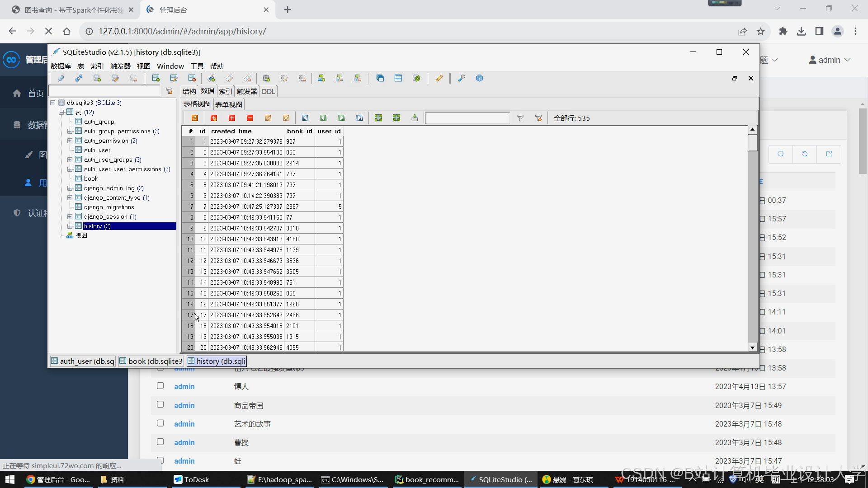Select the checkbox next to 镖人 row
The image size is (868, 488).
tap(160, 386)
